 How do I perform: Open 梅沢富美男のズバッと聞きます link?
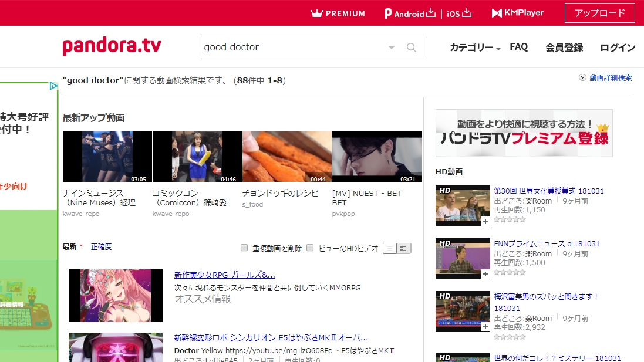pyautogui.click(x=546, y=302)
